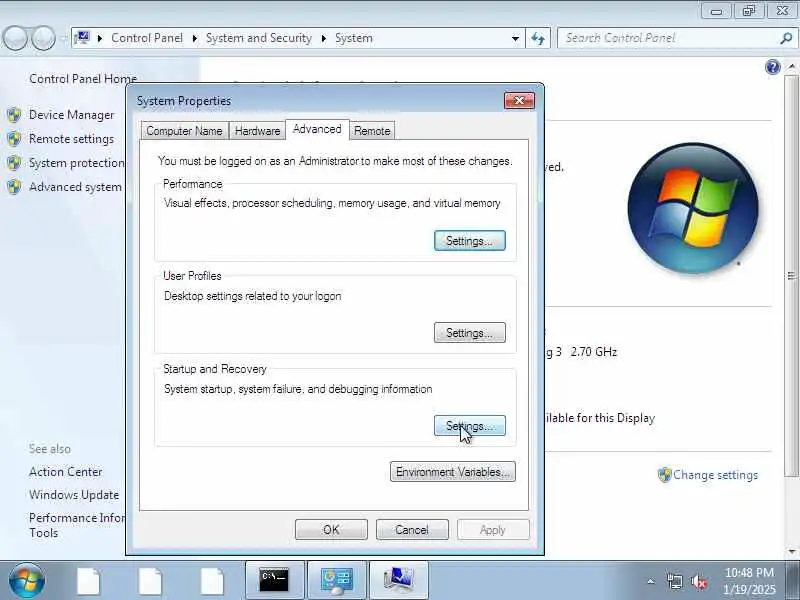Viewport: 800px width, 600px height.
Task: Click the Remote settings shield icon
Action: pyautogui.click(x=14, y=139)
